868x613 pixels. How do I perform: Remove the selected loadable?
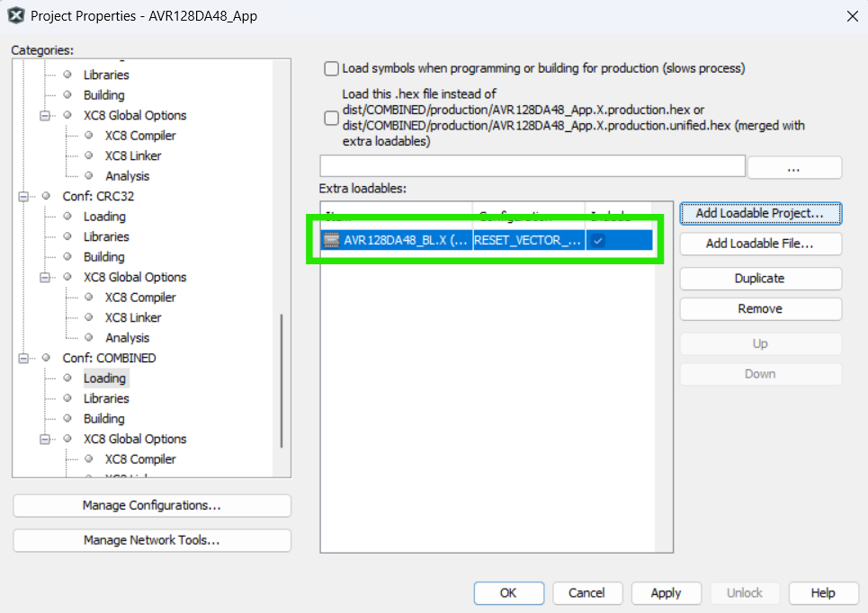coord(760,309)
